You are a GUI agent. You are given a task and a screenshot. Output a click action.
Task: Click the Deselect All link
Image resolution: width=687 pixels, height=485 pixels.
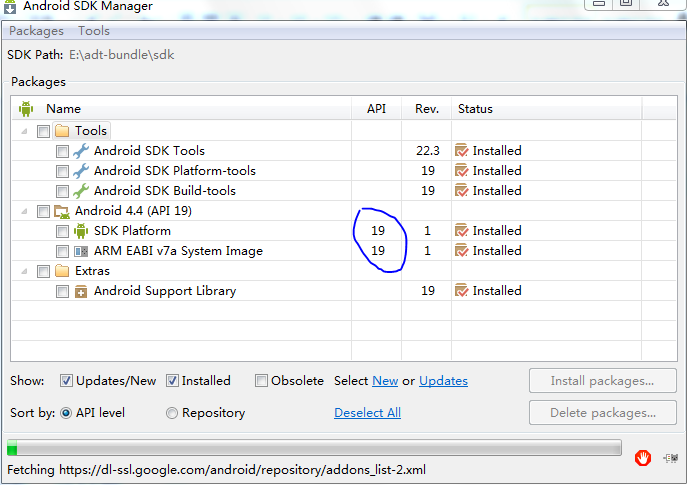click(x=367, y=413)
